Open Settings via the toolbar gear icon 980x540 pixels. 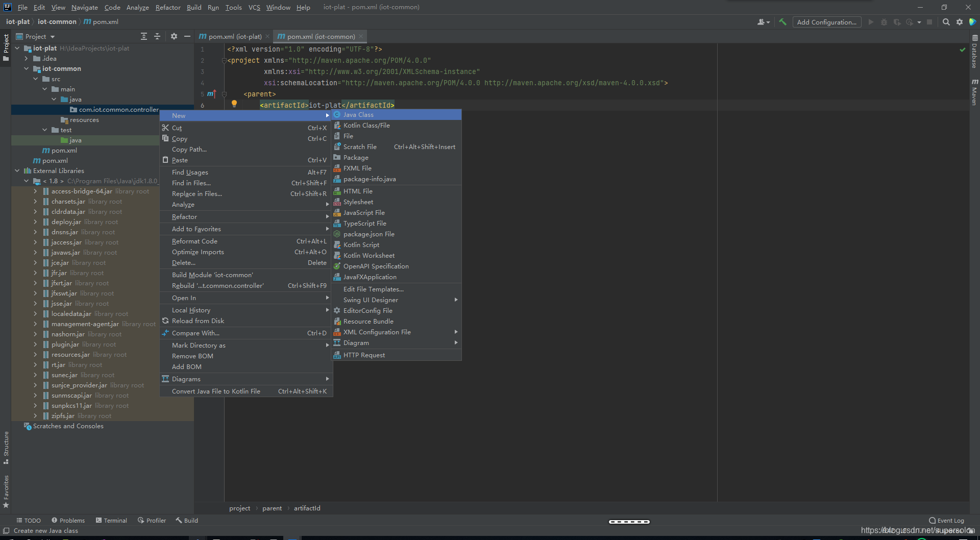pos(960,22)
